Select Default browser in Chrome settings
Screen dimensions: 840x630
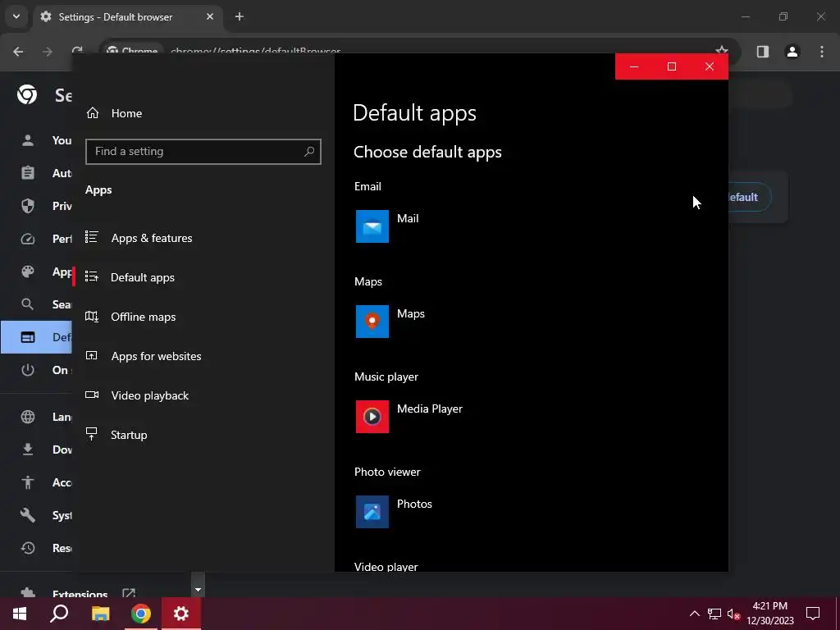36,337
